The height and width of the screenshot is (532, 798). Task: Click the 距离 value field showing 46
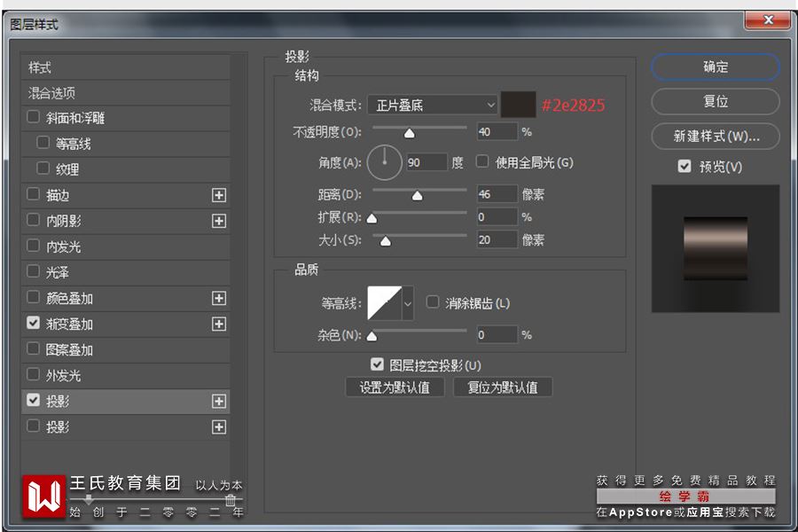[497, 194]
